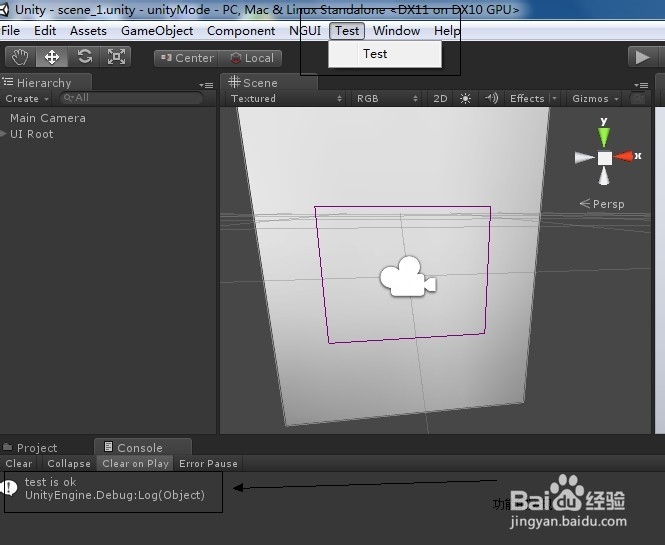This screenshot has width=665, height=545.
Task: Click the red X axis gizmo cone
Action: [x=623, y=157]
